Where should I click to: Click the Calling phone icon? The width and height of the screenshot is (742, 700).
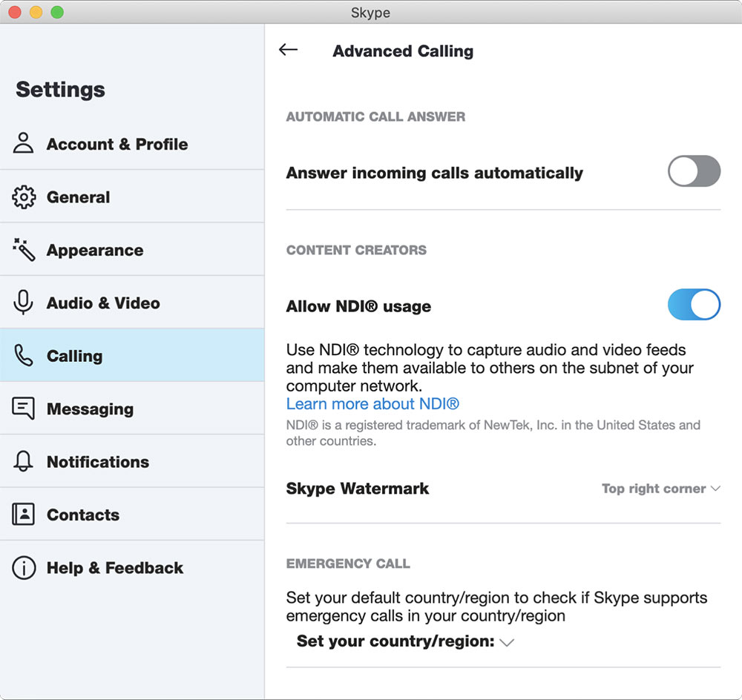24,355
